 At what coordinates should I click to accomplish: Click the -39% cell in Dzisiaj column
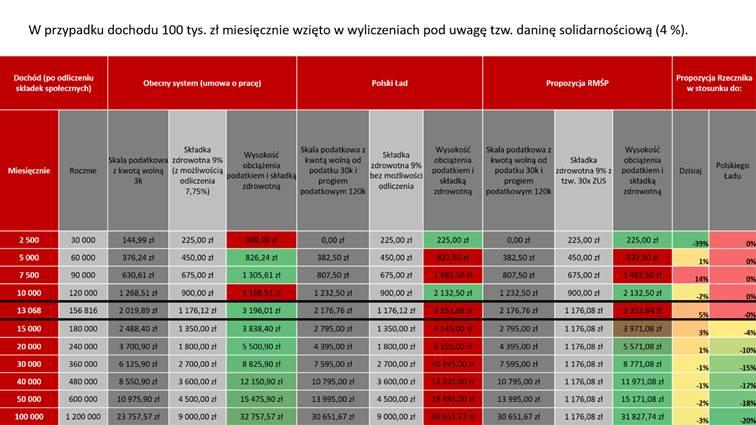[x=690, y=241]
